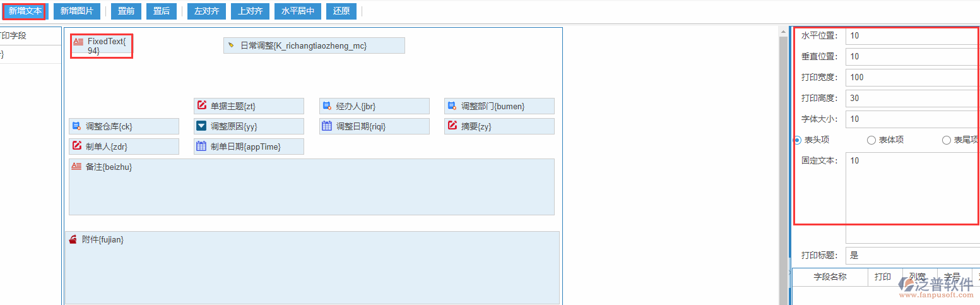Viewport: 980px width, 305px height.
Task: Click the calendar icon beside 制单日期
Action: [x=201, y=146]
